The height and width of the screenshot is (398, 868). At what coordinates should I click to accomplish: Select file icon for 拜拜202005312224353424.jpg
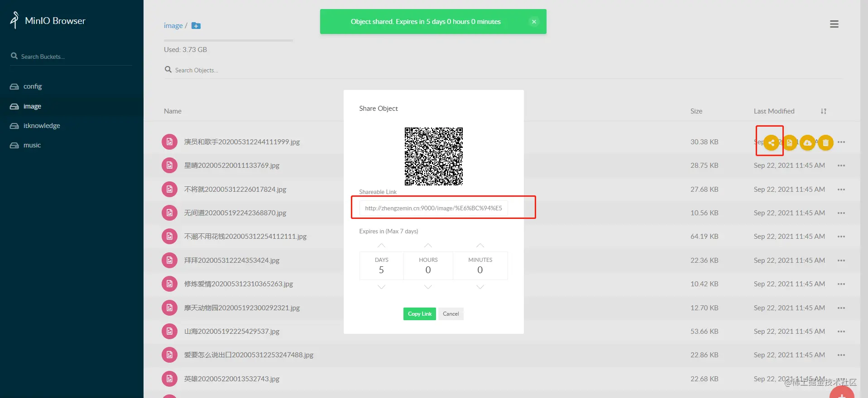(x=169, y=260)
